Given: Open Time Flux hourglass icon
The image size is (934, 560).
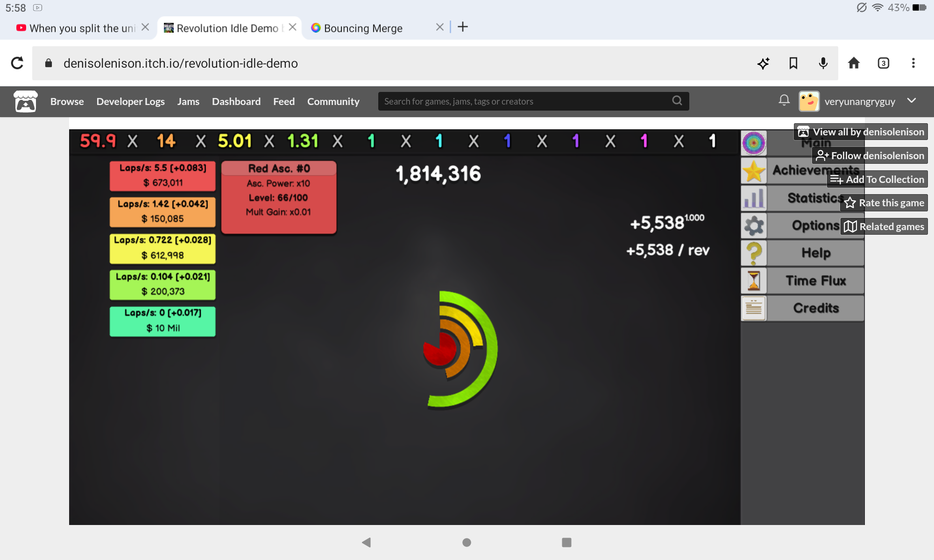Looking at the screenshot, I should [753, 280].
